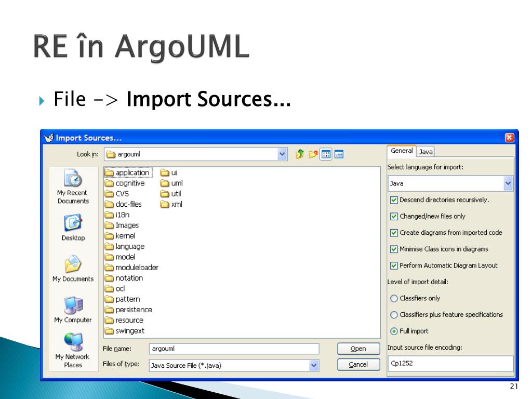Toggle Minimise Class icons in diagrams
The image size is (532, 399).
pyautogui.click(x=394, y=249)
